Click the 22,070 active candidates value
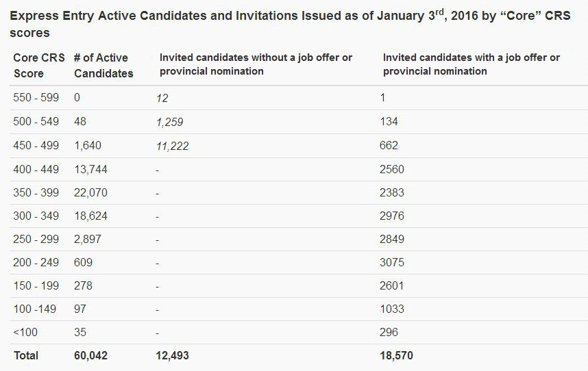This screenshot has height=371, width=588. (x=90, y=193)
